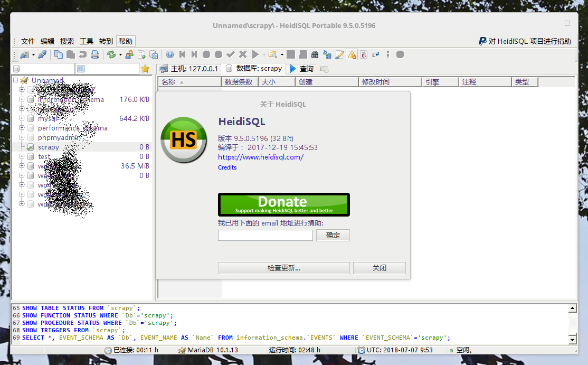This screenshot has height=365, width=588.
Task: Click the Credits link
Action: pyautogui.click(x=227, y=167)
